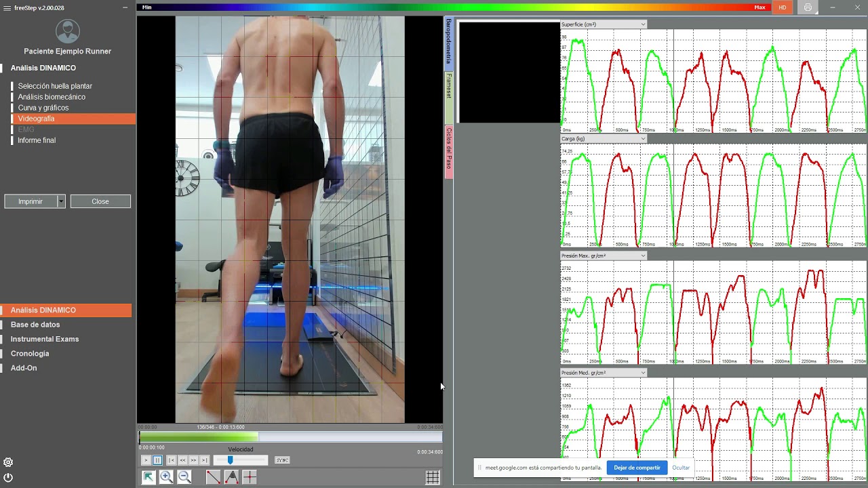Click patient name Paciente Ejemplo Runner
The width and height of the screenshot is (868, 488).
pyautogui.click(x=67, y=52)
